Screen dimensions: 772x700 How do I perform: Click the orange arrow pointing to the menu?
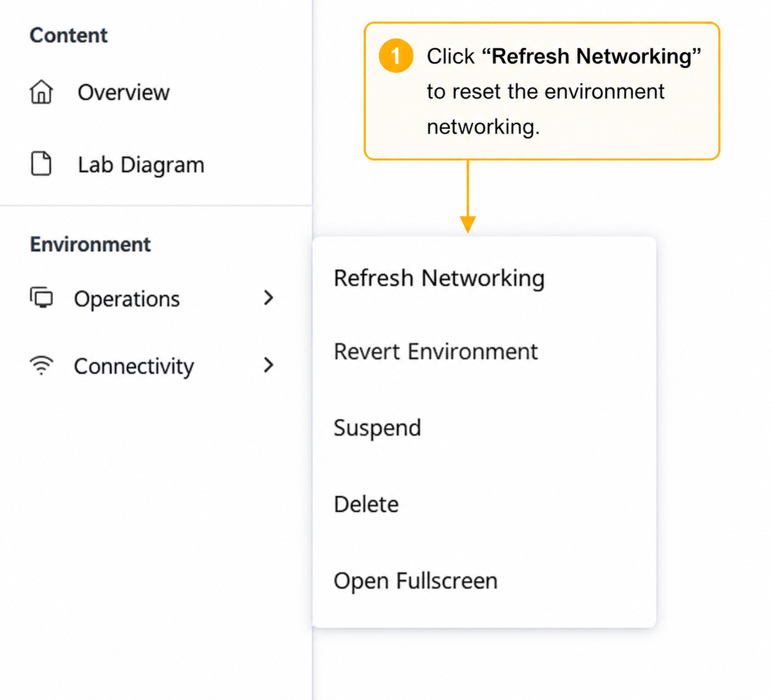click(468, 197)
